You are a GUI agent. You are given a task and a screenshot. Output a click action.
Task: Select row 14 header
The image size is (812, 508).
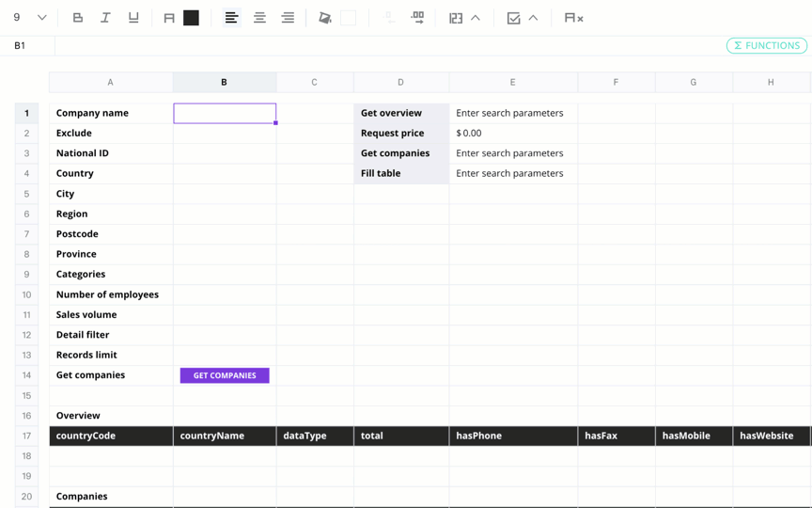[26, 375]
